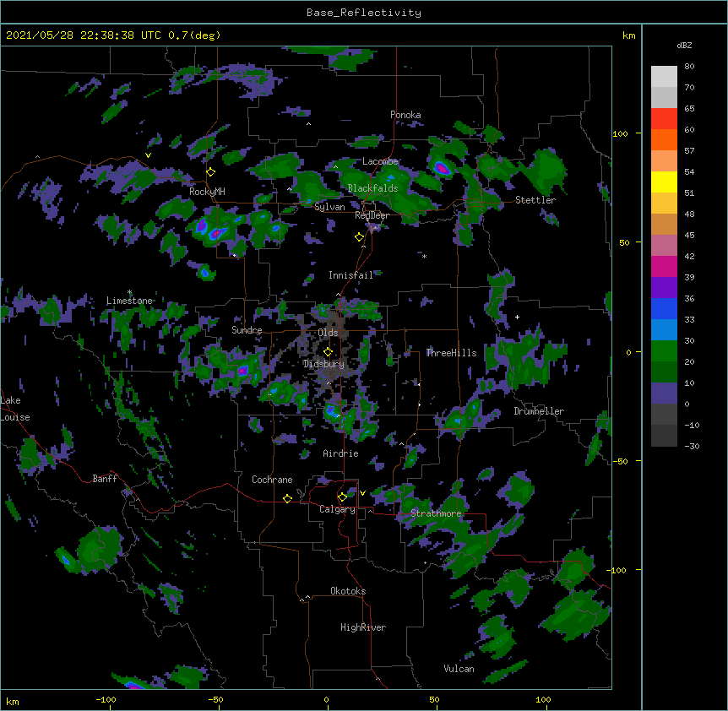
Task: Click the RedDeer city label
Action: click(x=372, y=215)
